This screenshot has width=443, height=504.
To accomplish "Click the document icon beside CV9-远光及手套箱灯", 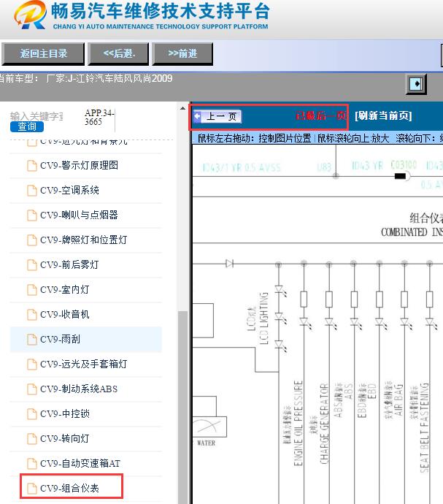I will point(31,364).
